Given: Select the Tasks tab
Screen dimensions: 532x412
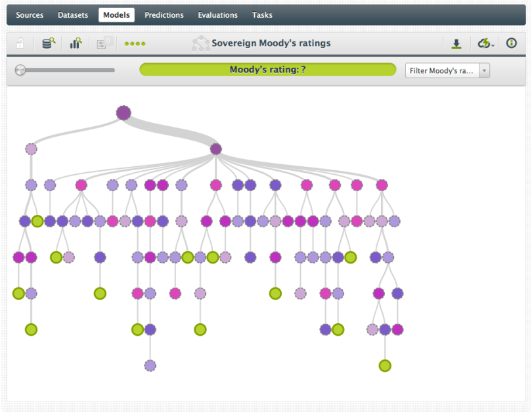Looking at the screenshot, I should point(262,15).
